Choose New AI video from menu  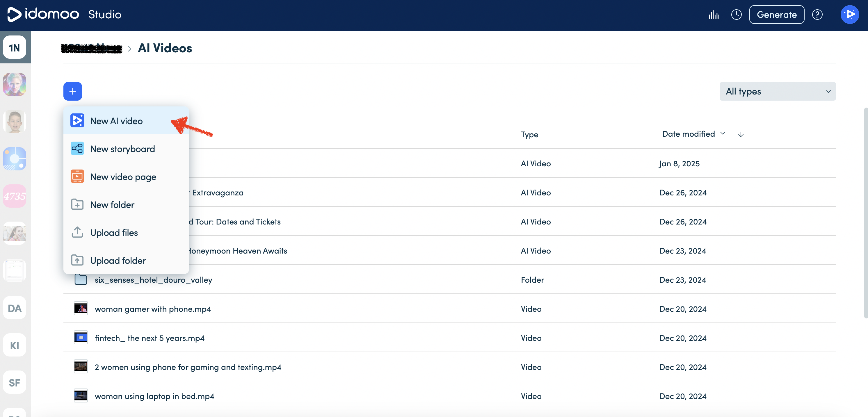click(x=116, y=121)
